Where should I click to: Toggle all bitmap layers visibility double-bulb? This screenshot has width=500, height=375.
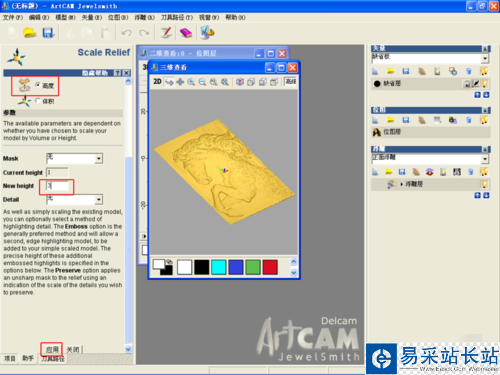[x=484, y=120]
